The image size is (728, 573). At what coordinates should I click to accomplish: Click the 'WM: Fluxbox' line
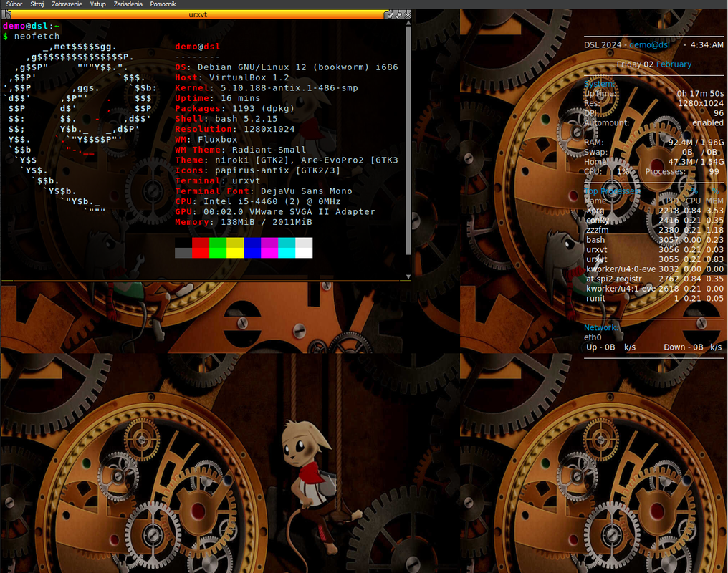206,139
